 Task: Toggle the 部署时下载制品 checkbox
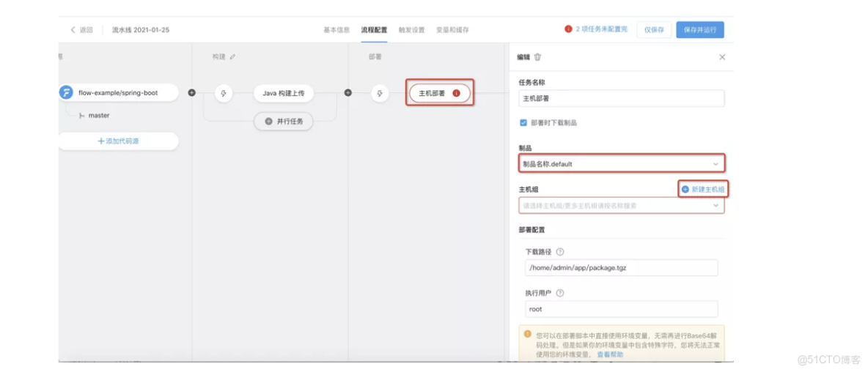(x=523, y=123)
